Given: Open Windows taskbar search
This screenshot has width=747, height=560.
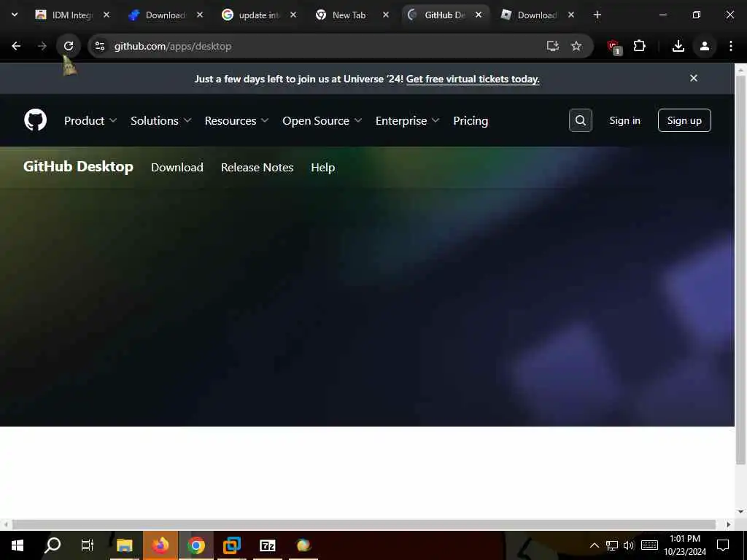Looking at the screenshot, I should [53, 545].
